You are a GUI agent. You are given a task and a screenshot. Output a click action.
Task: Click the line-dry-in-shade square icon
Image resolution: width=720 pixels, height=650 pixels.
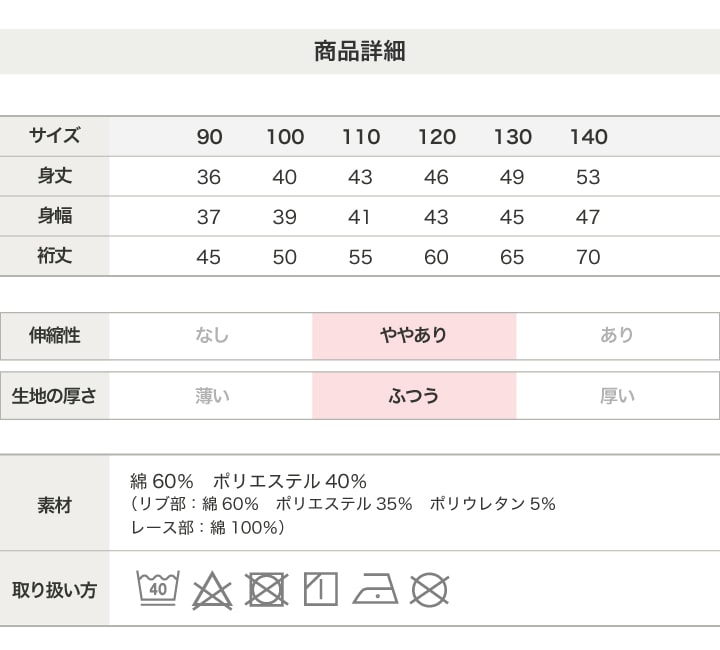tap(320, 589)
